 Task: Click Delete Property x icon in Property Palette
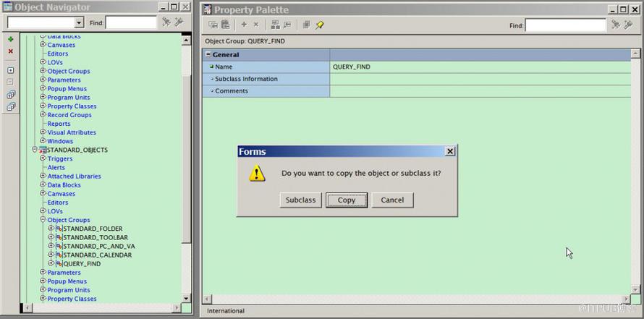pos(255,25)
